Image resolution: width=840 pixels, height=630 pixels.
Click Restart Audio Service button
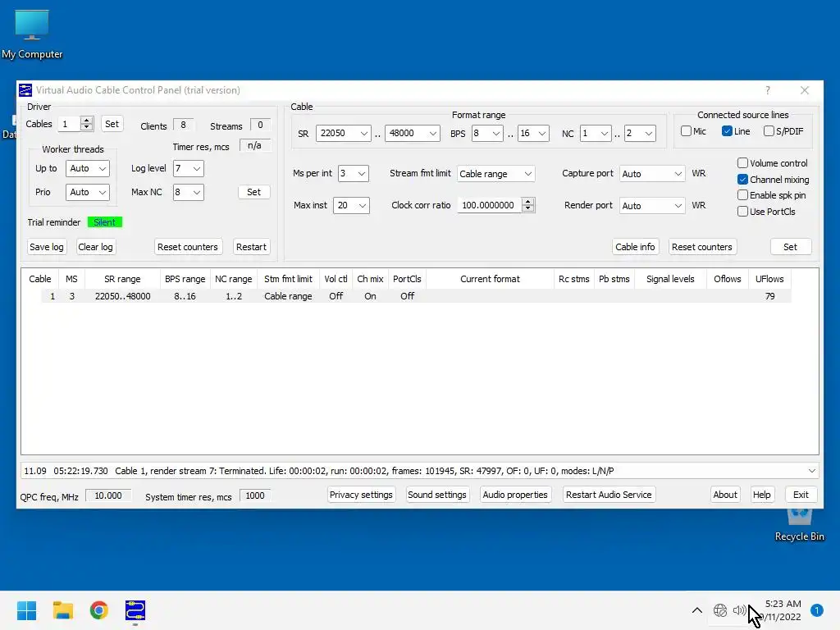609,495
